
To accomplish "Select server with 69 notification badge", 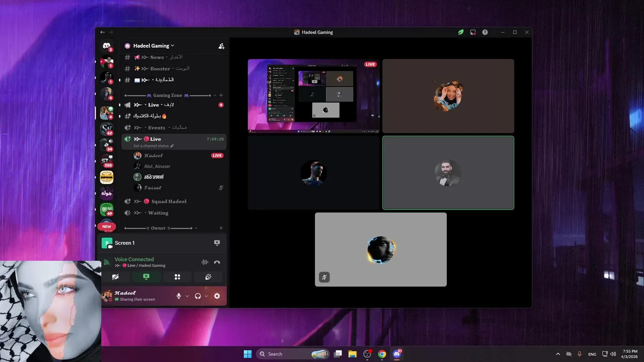I will coord(107,210).
